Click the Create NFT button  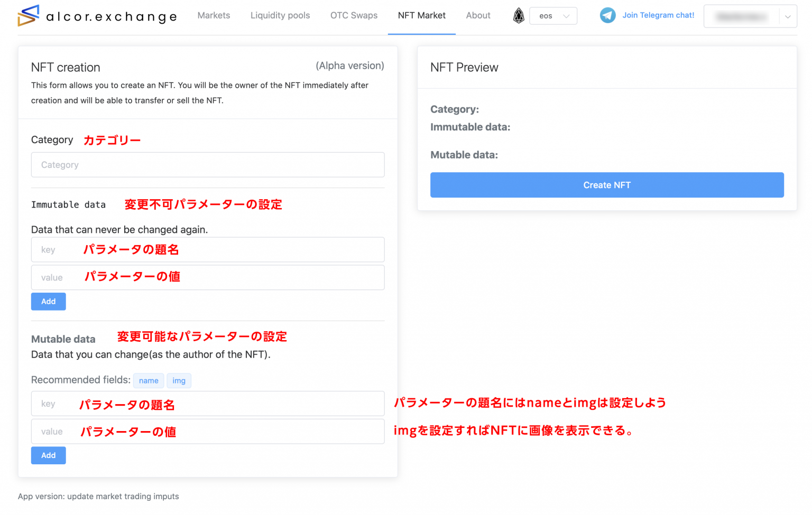(x=606, y=185)
